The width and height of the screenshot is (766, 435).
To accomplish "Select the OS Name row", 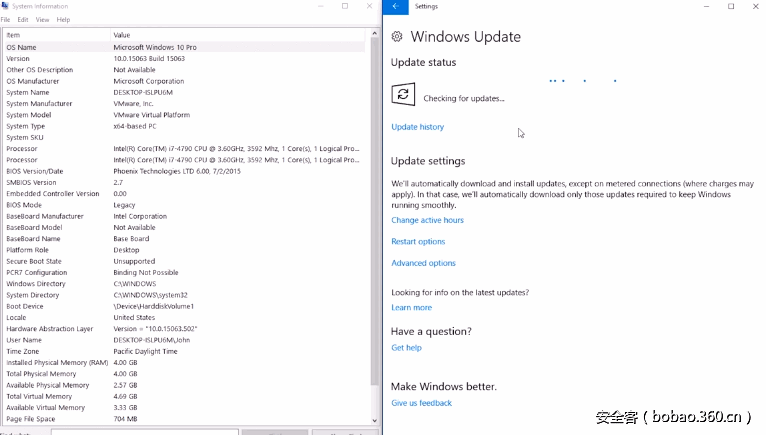I will (185, 47).
